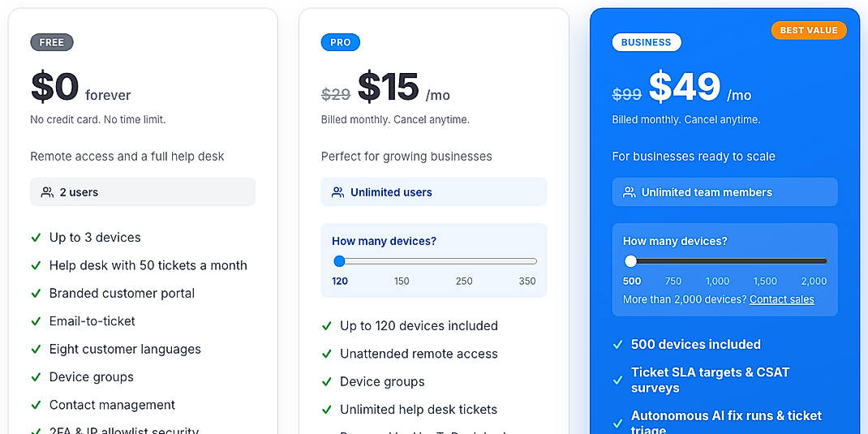Click checkmark beside 'Eight customer languages'

click(x=36, y=350)
